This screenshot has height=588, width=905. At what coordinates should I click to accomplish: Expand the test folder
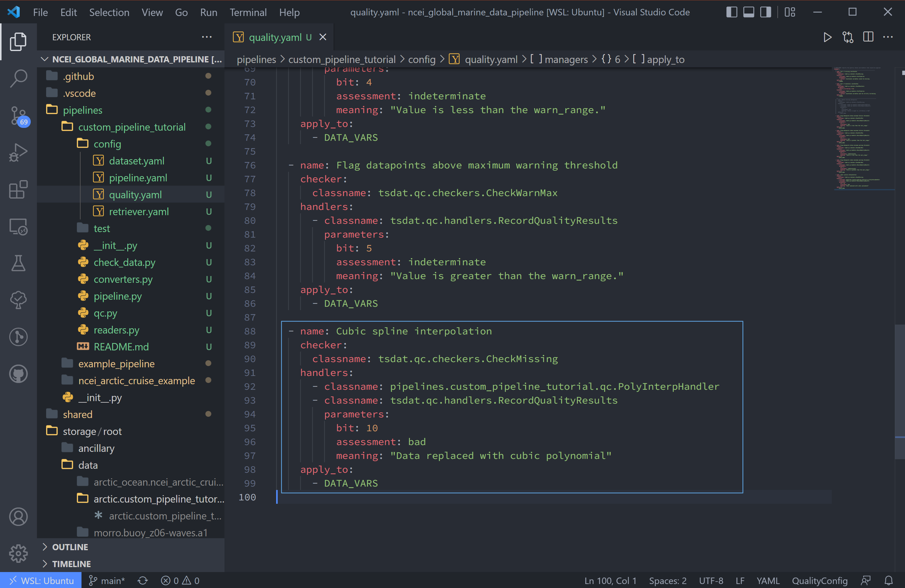(x=131, y=228)
